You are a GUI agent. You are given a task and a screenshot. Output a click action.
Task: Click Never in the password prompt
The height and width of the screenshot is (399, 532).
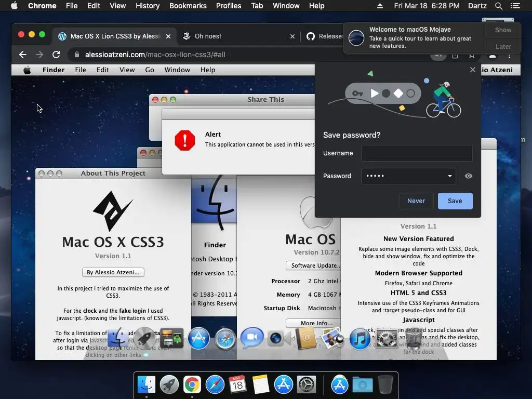pyautogui.click(x=416, y=201)
